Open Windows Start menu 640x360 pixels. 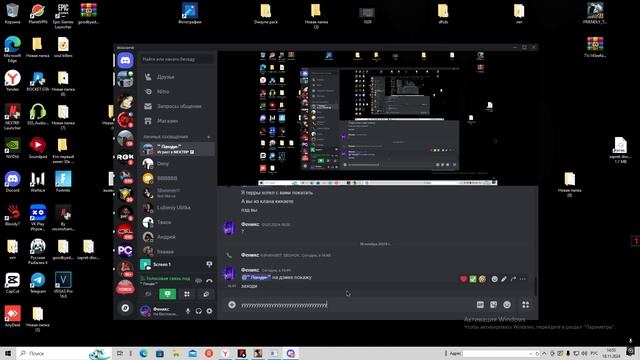tap(7, 353)
